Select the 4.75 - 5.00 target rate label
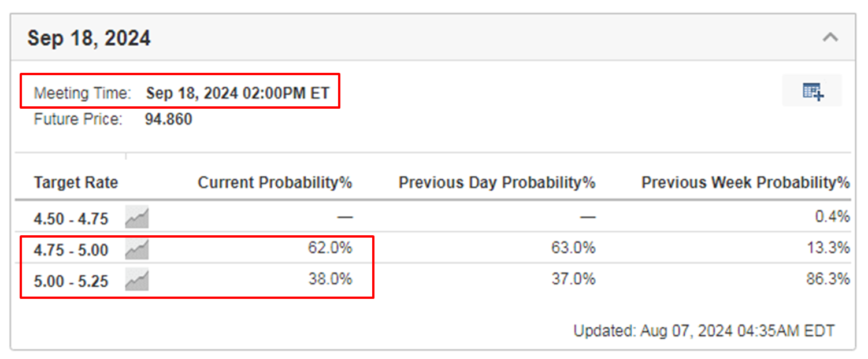This screenshot has height=359, width=868. click(x=71, y=250)
